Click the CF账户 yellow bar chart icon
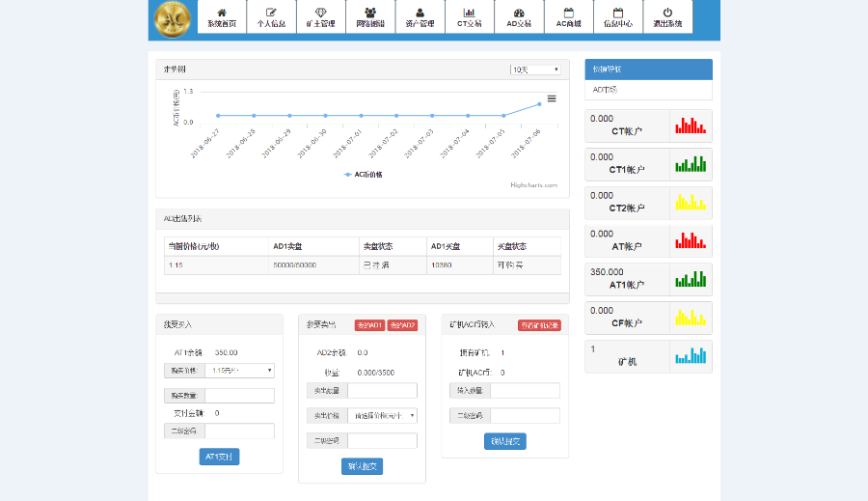 coord(691,318)
